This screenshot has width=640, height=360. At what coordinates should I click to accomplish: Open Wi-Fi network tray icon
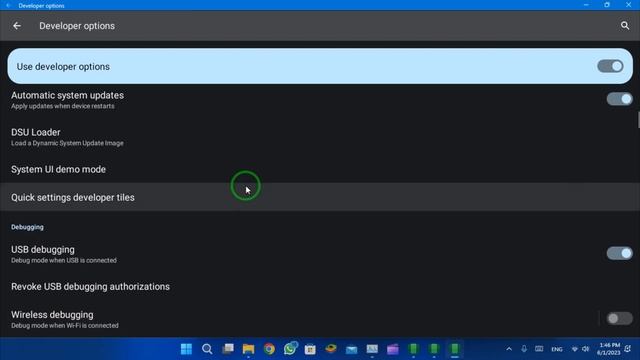pos(575,349)
